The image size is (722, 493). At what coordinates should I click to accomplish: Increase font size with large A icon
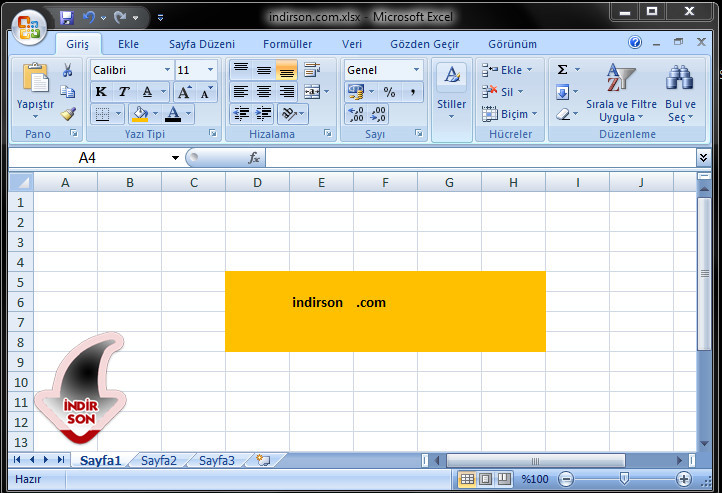184,92
